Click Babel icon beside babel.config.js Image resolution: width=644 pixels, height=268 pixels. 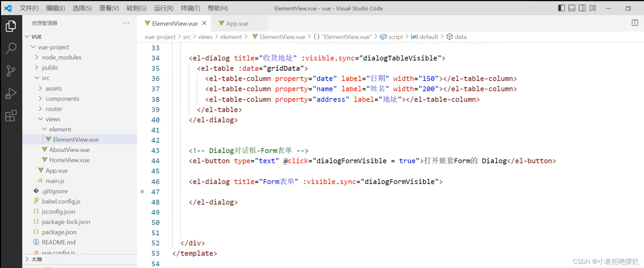point(36,201)
